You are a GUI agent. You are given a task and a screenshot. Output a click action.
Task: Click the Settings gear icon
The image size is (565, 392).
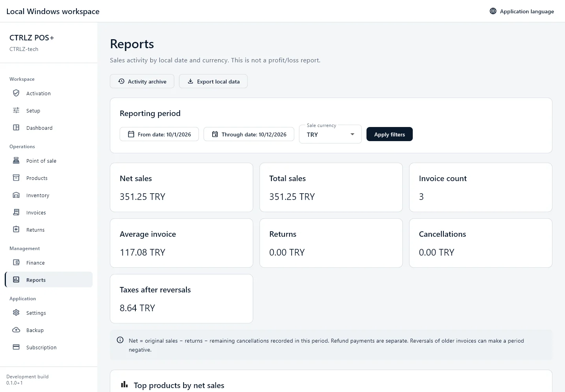pos(16,313)
